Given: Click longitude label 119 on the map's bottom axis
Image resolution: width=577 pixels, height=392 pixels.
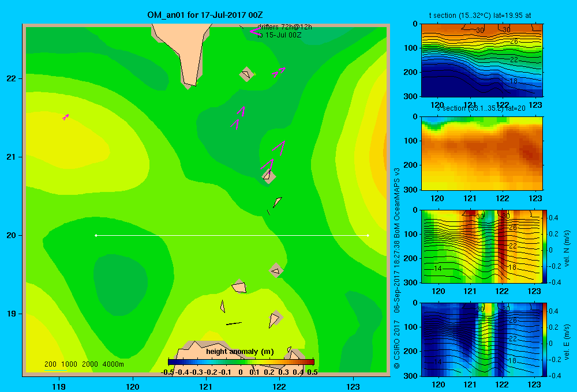Looking at the screenshot, I should coord(59,386).
